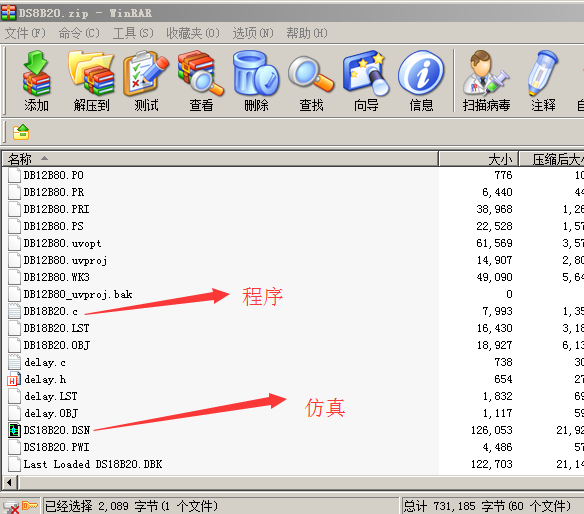The height and width of the screenshot is (514, 584).
Task: Start 扫描病毒 (Virus scan)
Action: (x=486, y=80)
